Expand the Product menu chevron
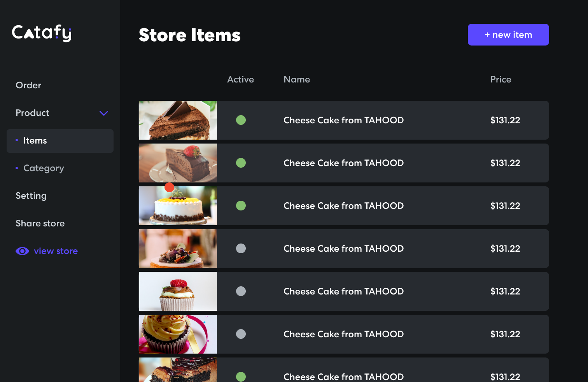This screenshot has width=588, height=382. tap(104, 113)
